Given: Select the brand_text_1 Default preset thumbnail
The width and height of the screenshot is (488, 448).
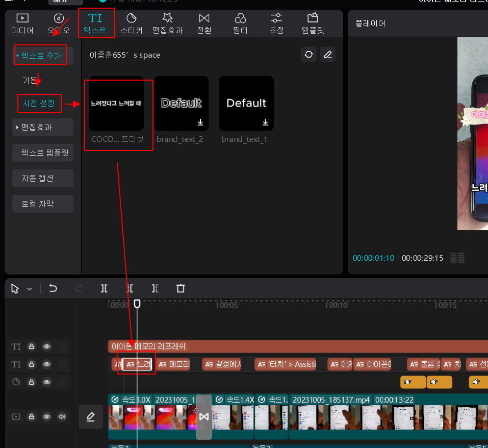Looking at the screenshot, I should click(x=246, y=104).
